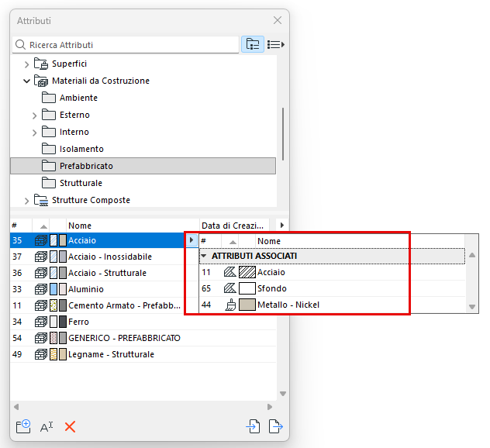Select the Prefabbricato folder
The width and height of the screenshot is (490, 448).
[x=143, y=166]
